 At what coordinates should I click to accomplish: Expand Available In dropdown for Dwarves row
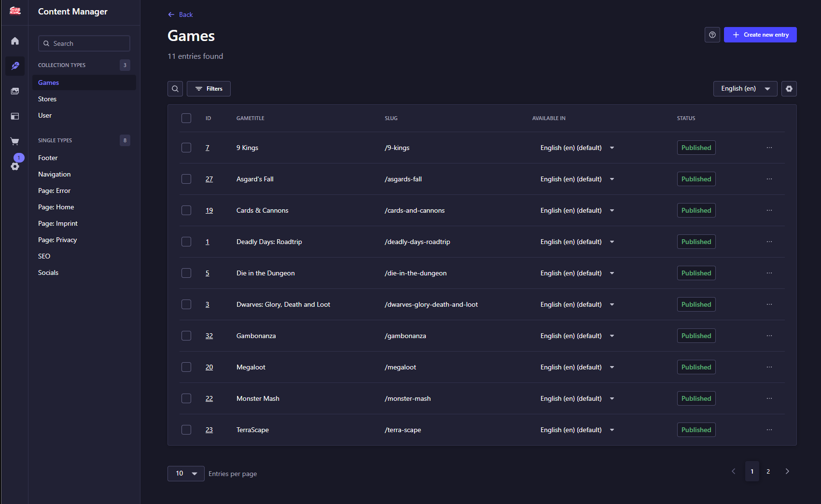point(612,304)
